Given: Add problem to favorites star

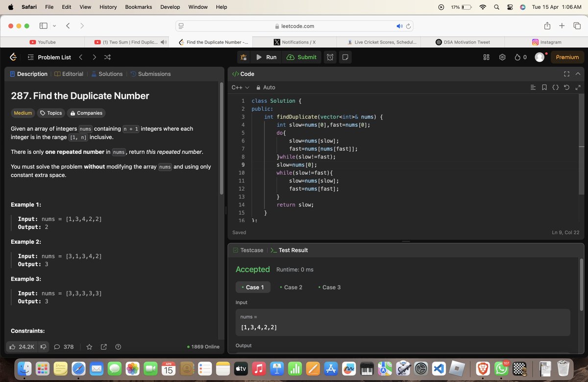Looking at the screenshot, I should pyautogui.click(x=89, y=347).
